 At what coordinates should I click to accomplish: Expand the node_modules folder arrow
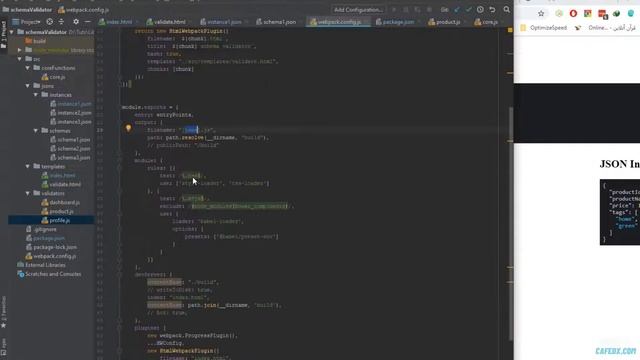point(20,50)
